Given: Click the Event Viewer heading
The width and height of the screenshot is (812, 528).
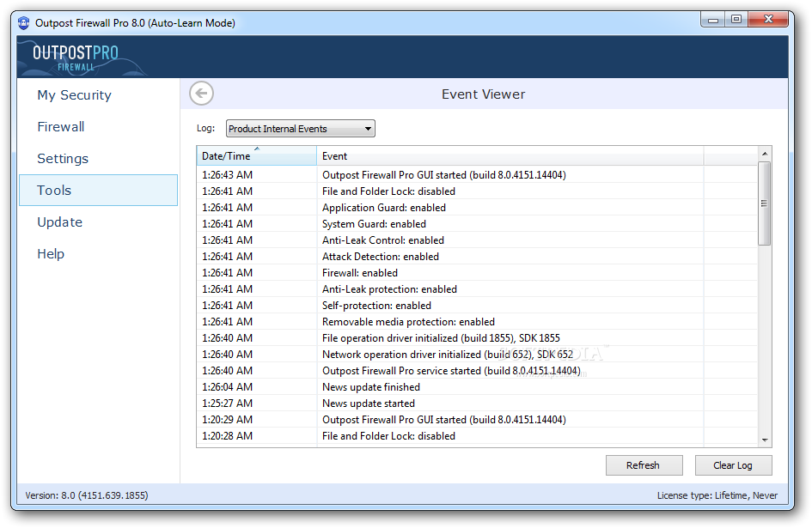Looking at the screenshot, I should click(x=483, y=94).
